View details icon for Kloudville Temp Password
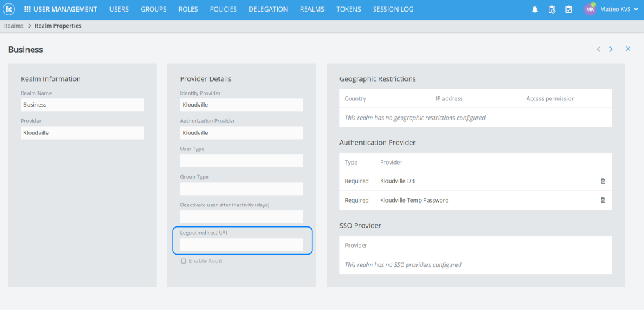644x310 pixels. click(x=603, y=200)
